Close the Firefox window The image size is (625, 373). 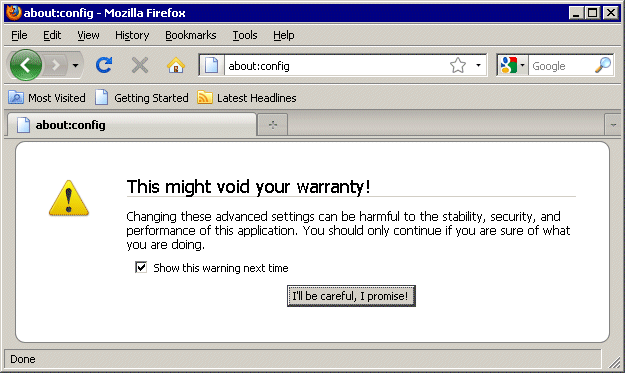point(611,13)
